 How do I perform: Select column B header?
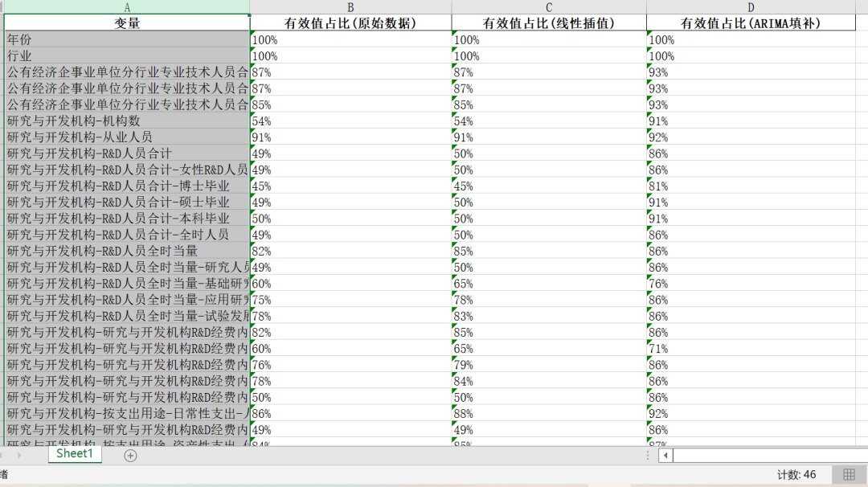point(350,7)
